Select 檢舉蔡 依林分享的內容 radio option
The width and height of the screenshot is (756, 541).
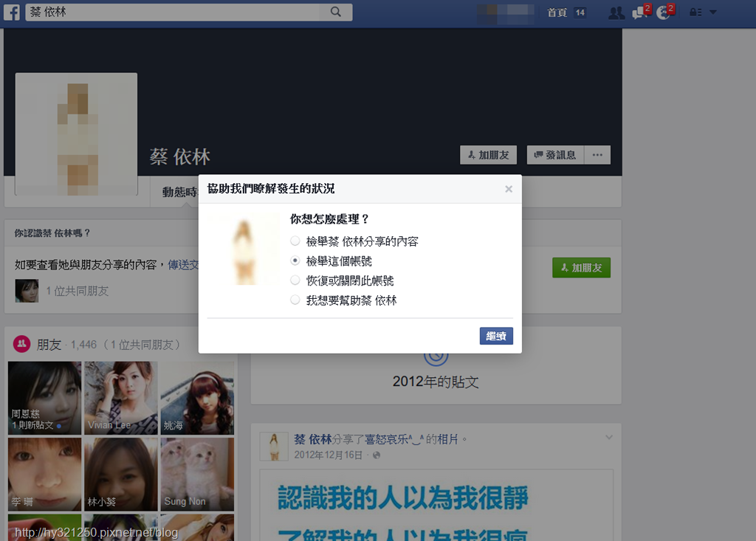[x=295, y=241]
